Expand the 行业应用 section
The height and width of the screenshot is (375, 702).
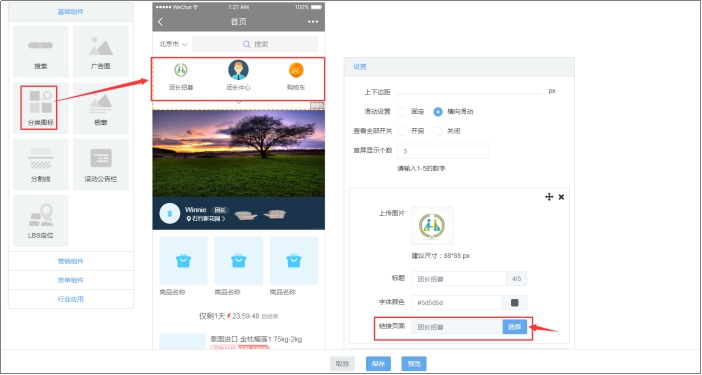point(71,299)
